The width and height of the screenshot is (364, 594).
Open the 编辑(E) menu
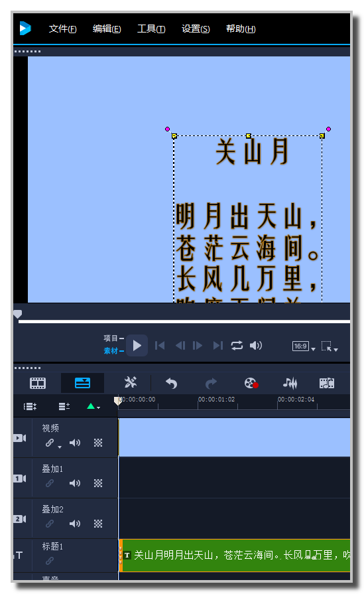click(107, 29)
